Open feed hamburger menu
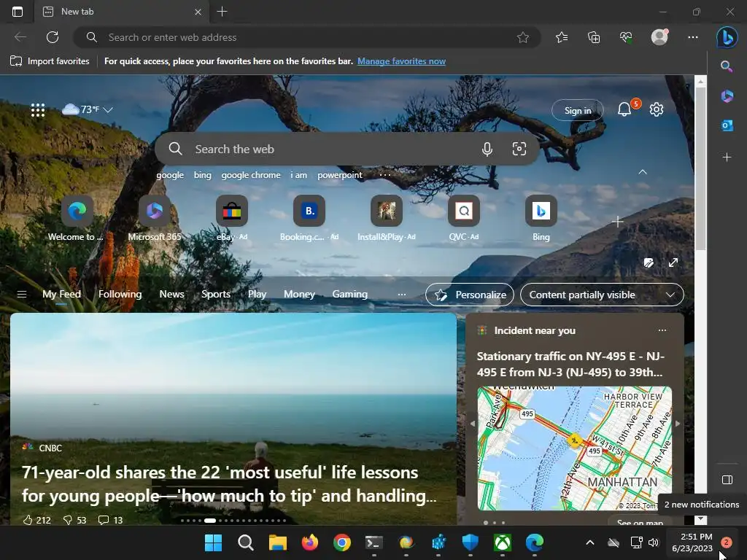Image resolution: width=747 pixels, height=560 pixels. (22, 295)
